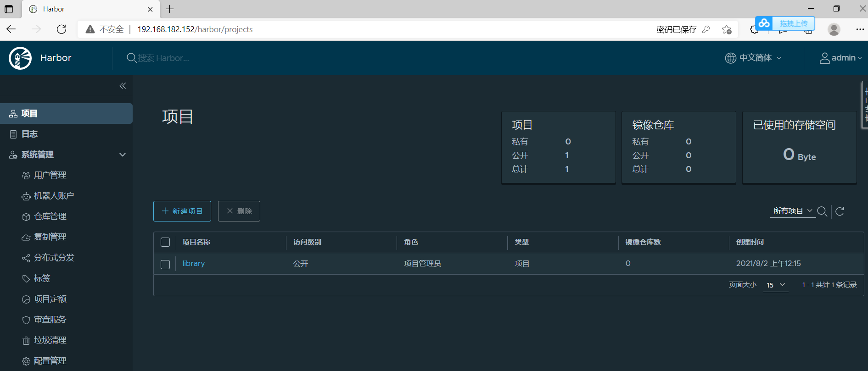This screenshot has height=371, width=868.
Task: Close the Harbor browser tab
Action: click(150, 9)
